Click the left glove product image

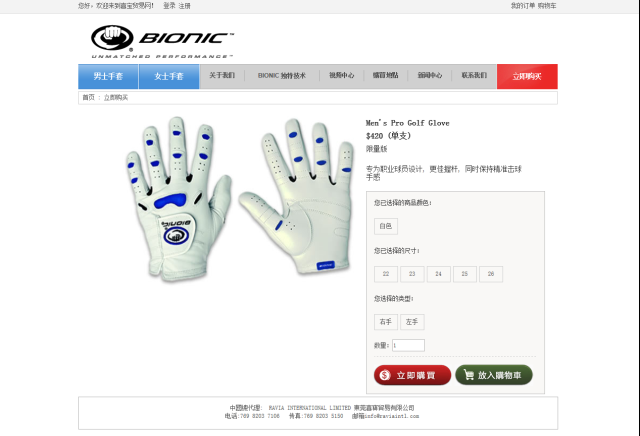pos(178,199)
